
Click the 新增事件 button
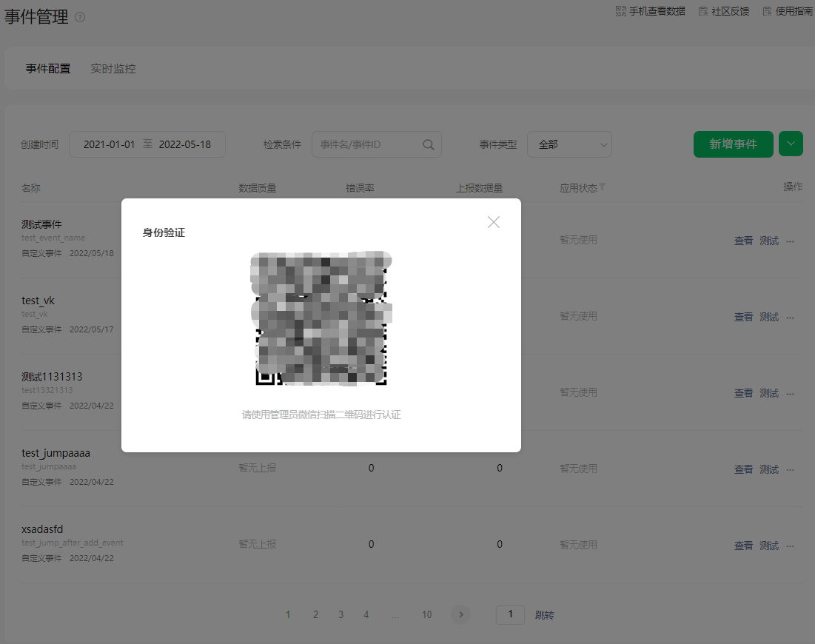tap(733, 144)
